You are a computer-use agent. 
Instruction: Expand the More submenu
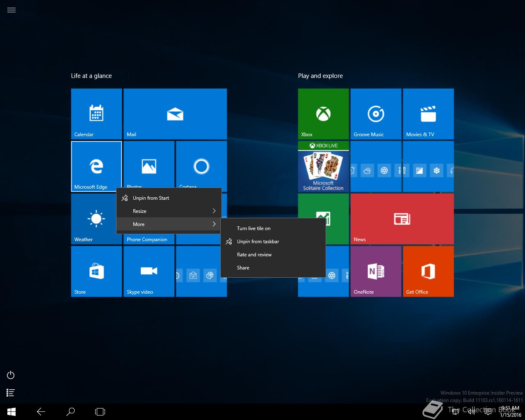point(169,224)
